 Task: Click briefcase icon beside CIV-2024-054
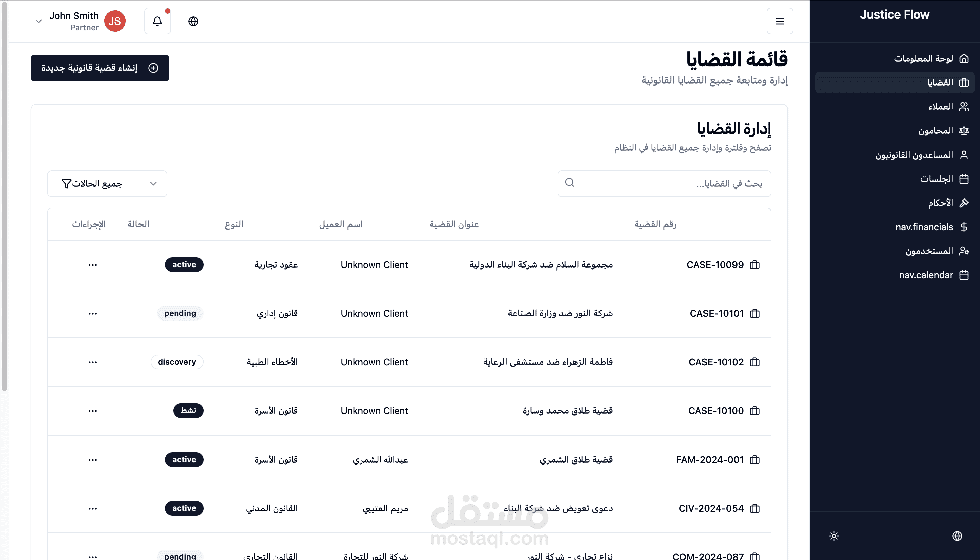(x=755, y=509)
